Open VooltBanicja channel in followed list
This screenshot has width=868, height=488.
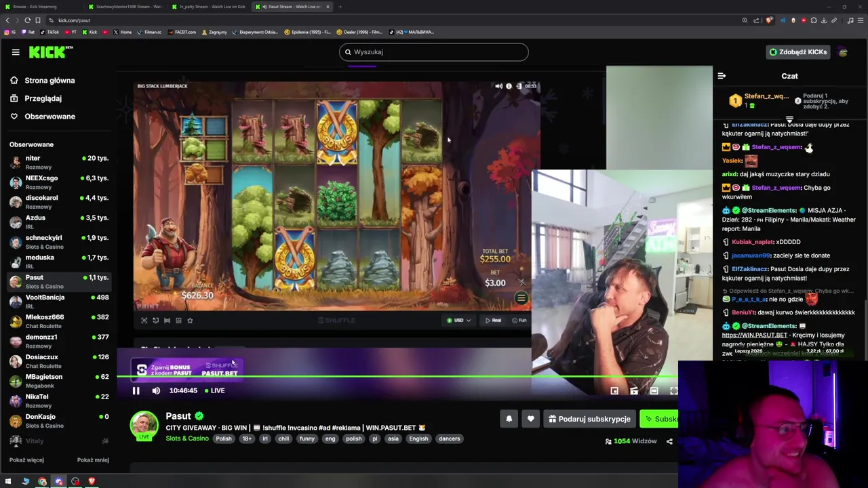58,301
